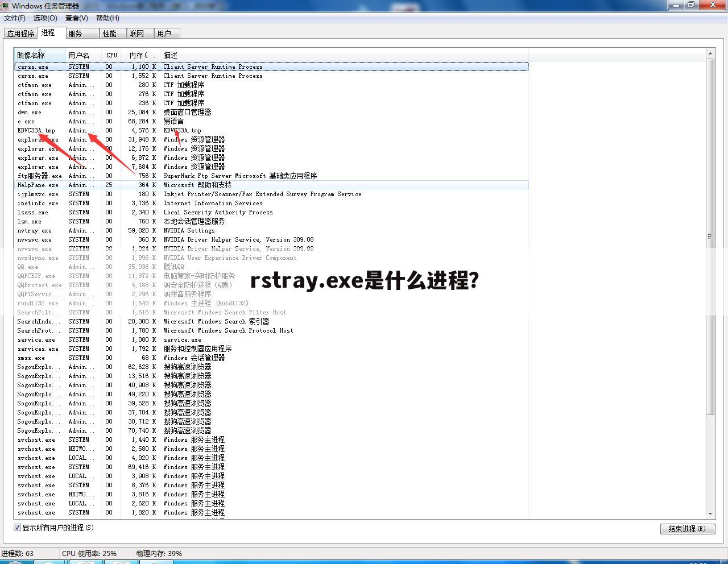Screen dimensions: 728x564
Task: Open the 选项(O) menu
Action: tap(45, 18)
